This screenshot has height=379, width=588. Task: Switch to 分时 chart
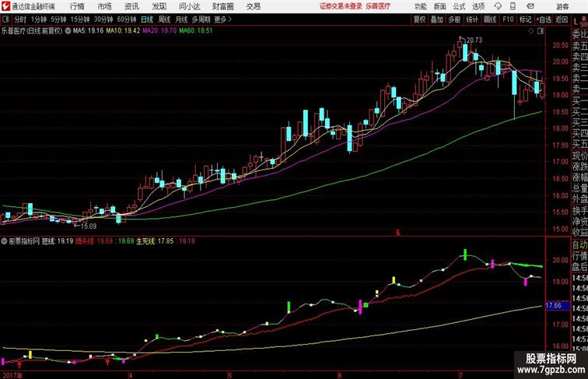tap(20, 19)
